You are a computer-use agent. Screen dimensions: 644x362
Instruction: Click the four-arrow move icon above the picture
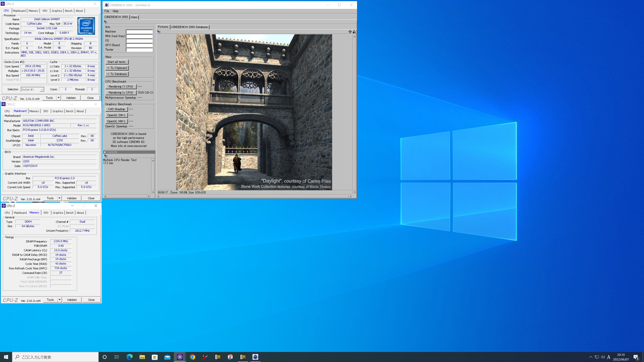coord(350,32)
